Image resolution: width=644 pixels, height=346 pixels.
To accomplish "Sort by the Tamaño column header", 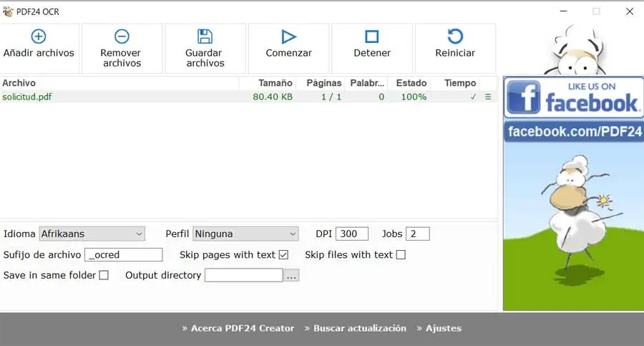I will tap(275, 83).
